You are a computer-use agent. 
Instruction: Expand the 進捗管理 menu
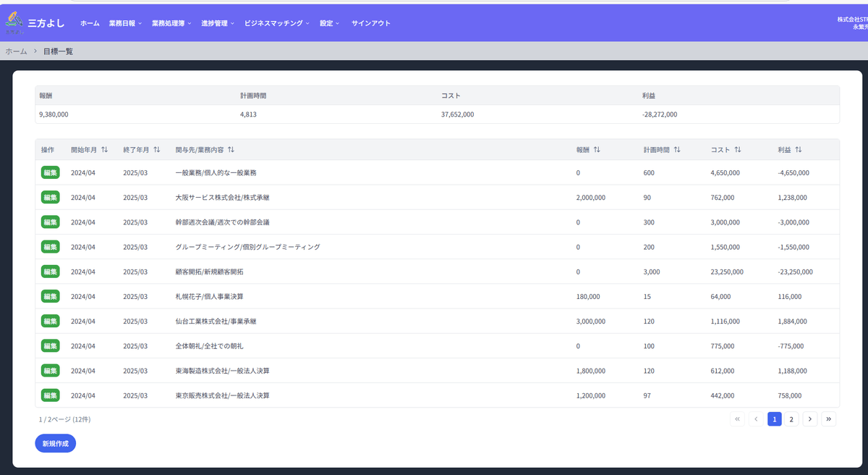pos(217,23)
